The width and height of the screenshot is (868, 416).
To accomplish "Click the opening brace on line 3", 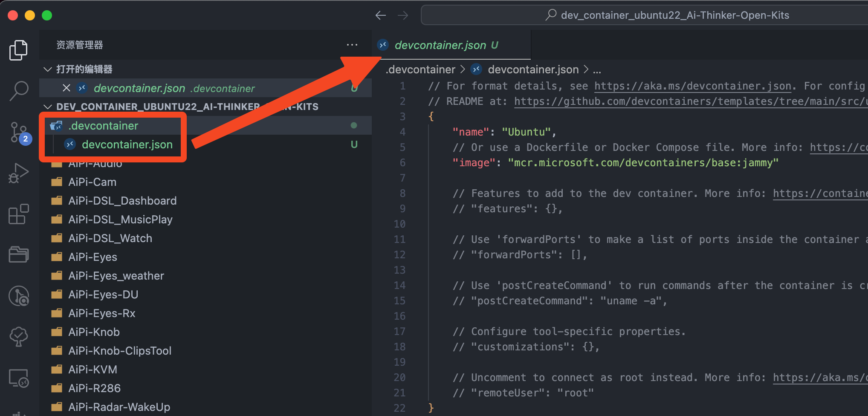I will [431, 117].
